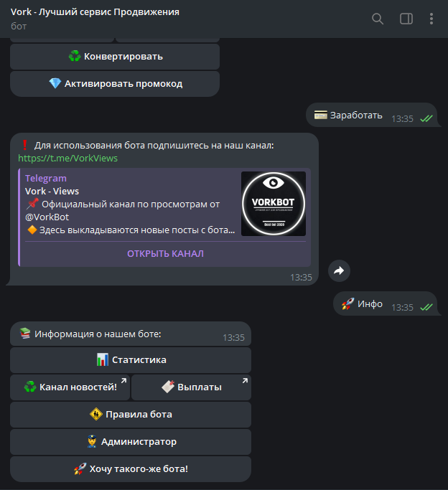Click the Хочу такого-же бота button
This screenshot has height=490, width=448.
(x=131, y=469)
